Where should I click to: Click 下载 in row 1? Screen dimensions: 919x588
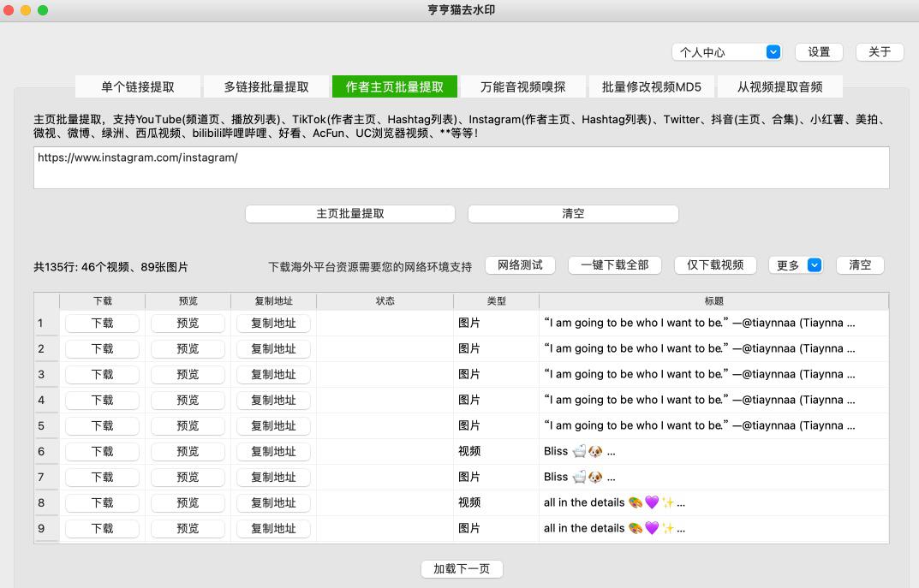tap(102, 324)
